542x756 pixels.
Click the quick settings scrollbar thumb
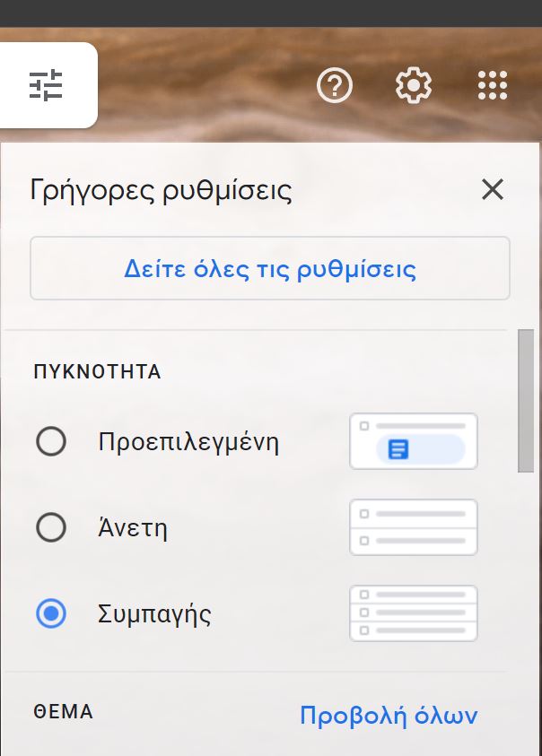point(526,401)
